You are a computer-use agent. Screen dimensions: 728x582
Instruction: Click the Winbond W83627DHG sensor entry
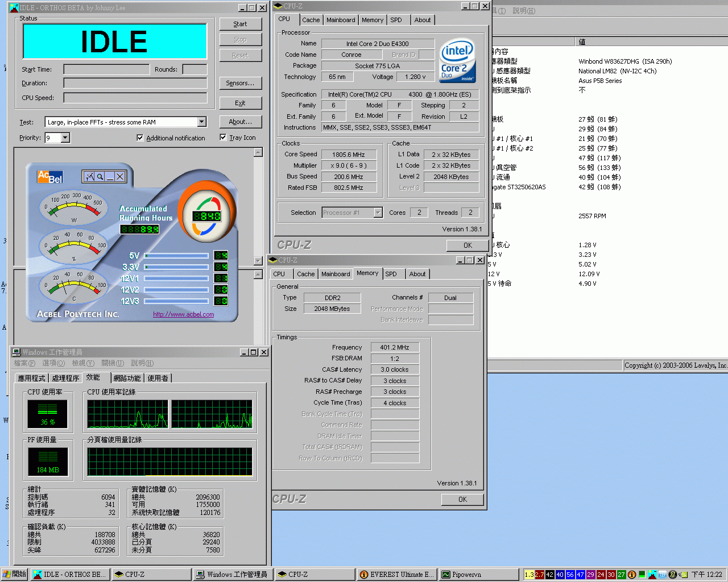[x=624, y=61]
